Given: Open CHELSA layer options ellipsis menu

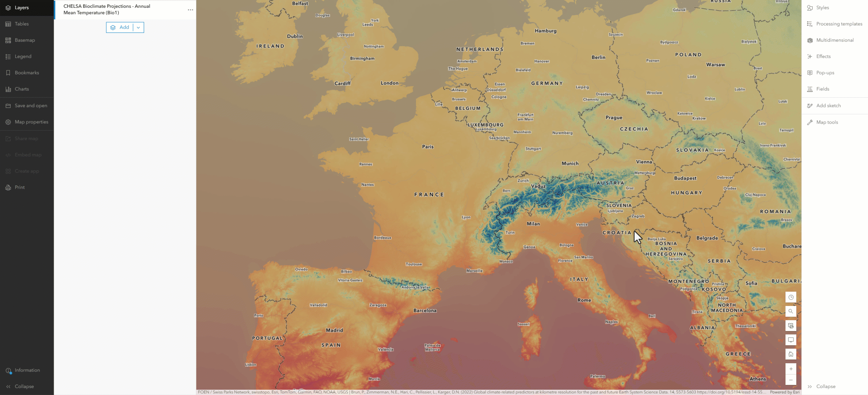Looking at the screenshot, I should tap(190, 10).
